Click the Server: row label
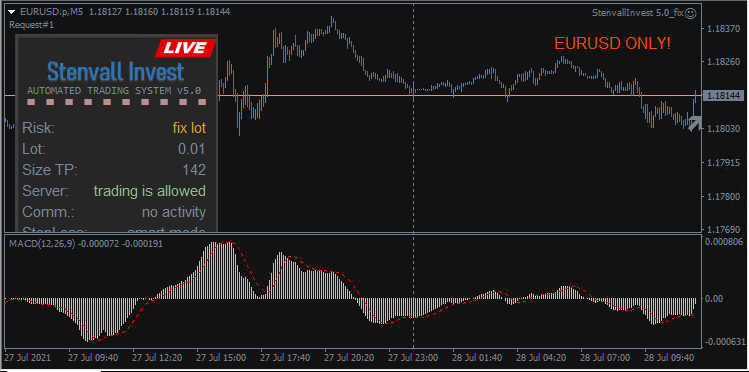749x372 pixels. tap(46, 191)
